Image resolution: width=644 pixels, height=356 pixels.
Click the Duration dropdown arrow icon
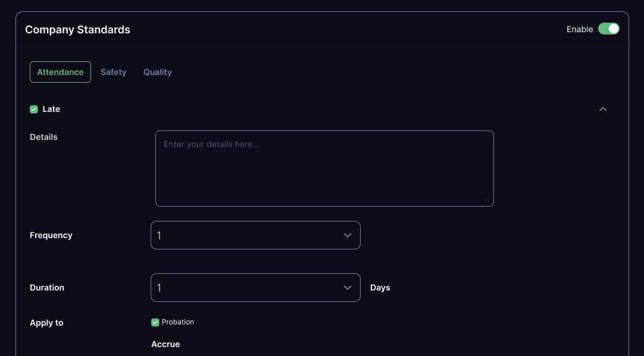coord(348,288)
